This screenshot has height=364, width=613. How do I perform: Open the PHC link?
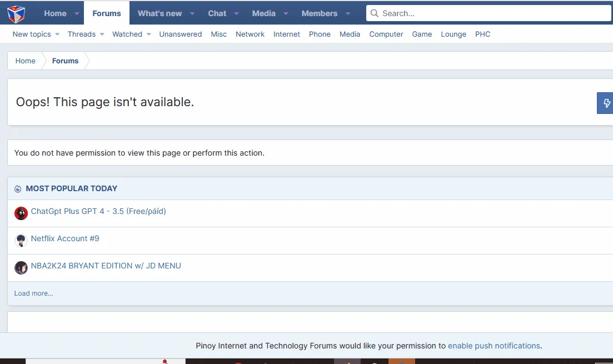(483, 34)
